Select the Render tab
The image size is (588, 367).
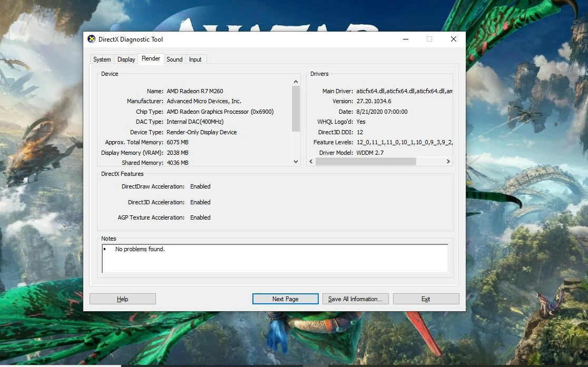[151, 58]
